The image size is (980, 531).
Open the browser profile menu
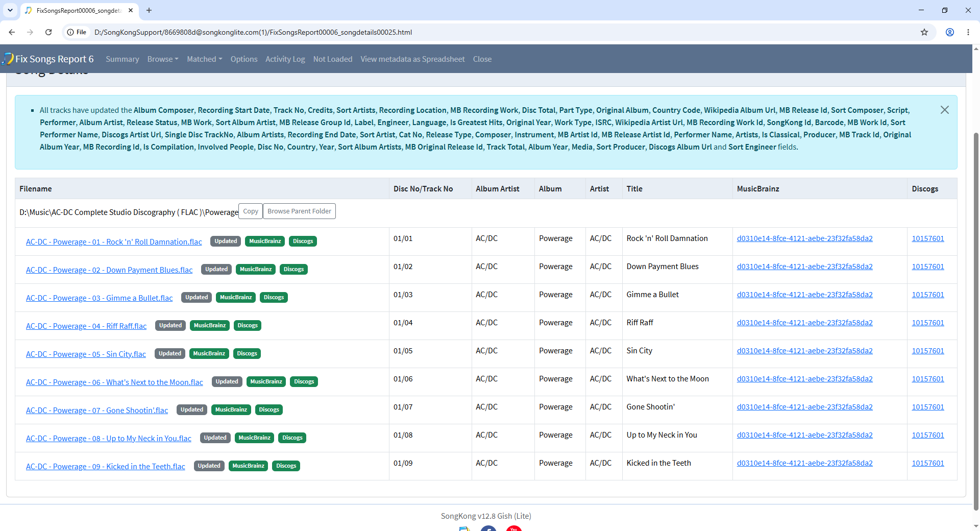(x=950, y=32)
